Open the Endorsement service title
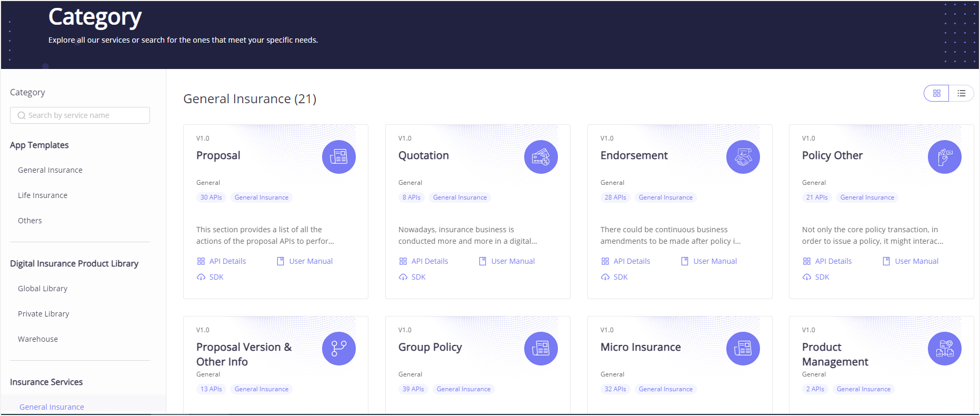Viewport: 980px width, 416px height. click(x=634, y=155)
